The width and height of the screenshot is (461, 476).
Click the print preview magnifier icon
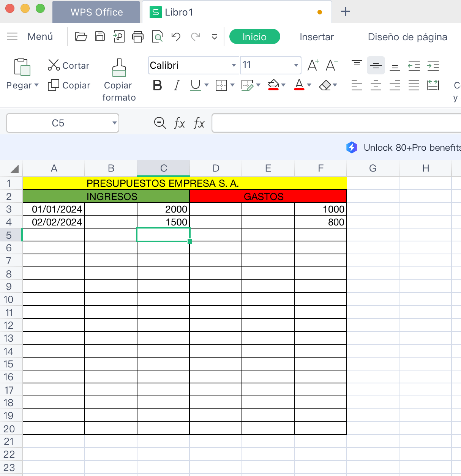[157, 36]
